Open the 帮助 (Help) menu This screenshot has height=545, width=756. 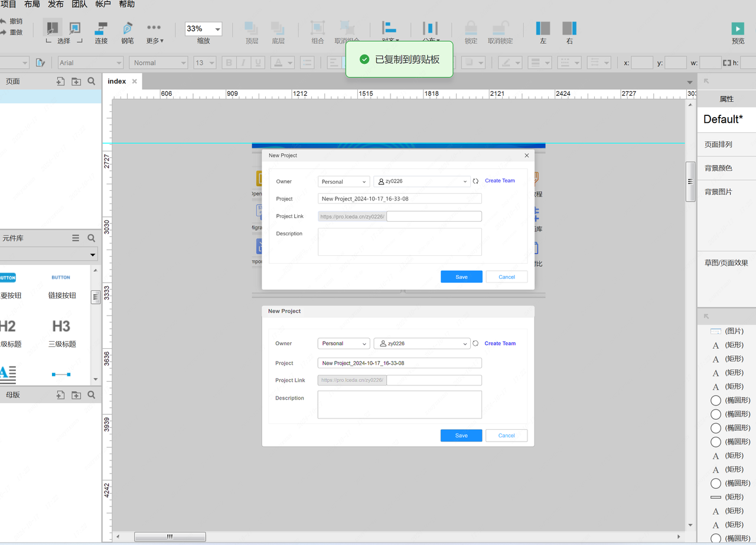click(126, 4)
